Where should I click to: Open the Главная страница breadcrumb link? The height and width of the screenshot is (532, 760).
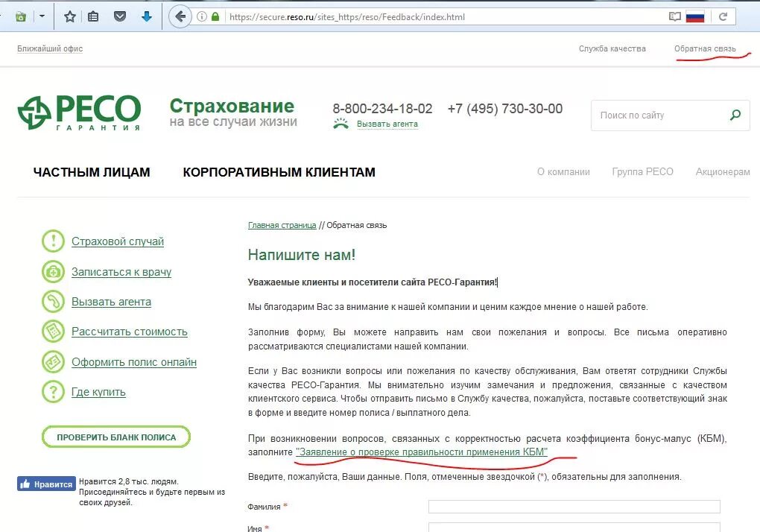pyautogui.click(x=282, y=225)
